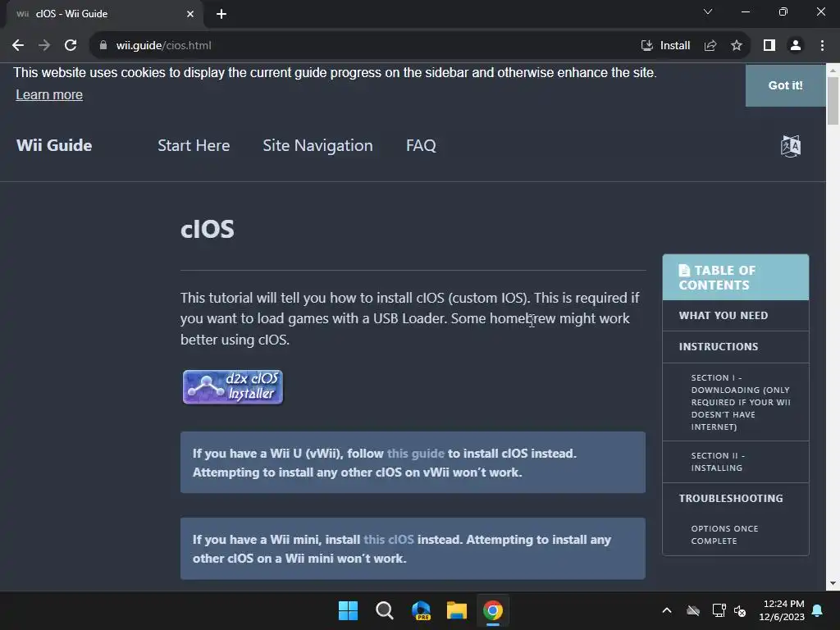
Task: Share this page via the share icon
Action: [x=710, y=46]
